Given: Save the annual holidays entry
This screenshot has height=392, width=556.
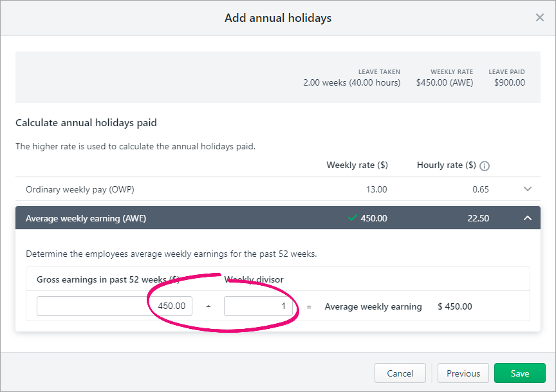Looking at the screenshot, I should (519, 373).
